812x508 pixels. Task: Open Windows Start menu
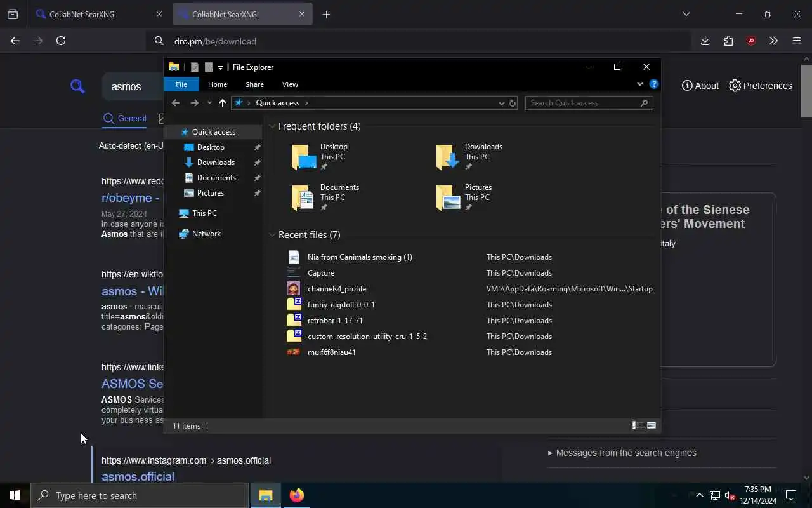(15, 495)
